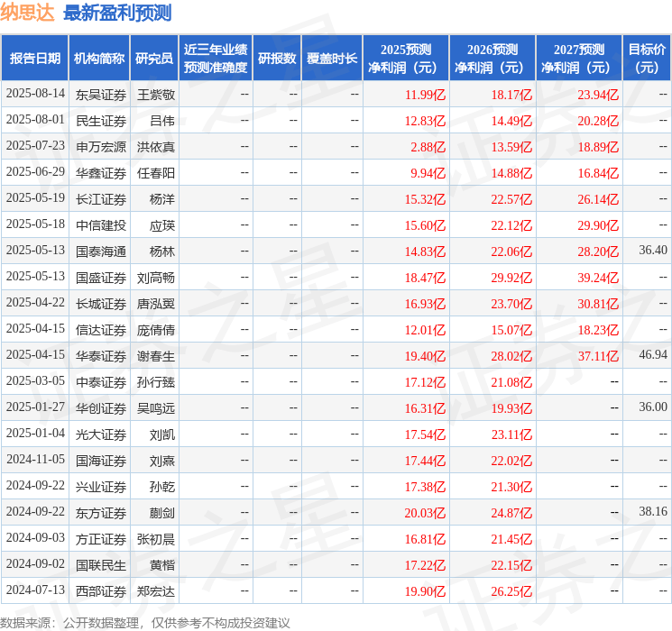This screenshot has width=672, height=631.
Task: Sort by 2025预测净利润 column header
Action: coord(405,59)
